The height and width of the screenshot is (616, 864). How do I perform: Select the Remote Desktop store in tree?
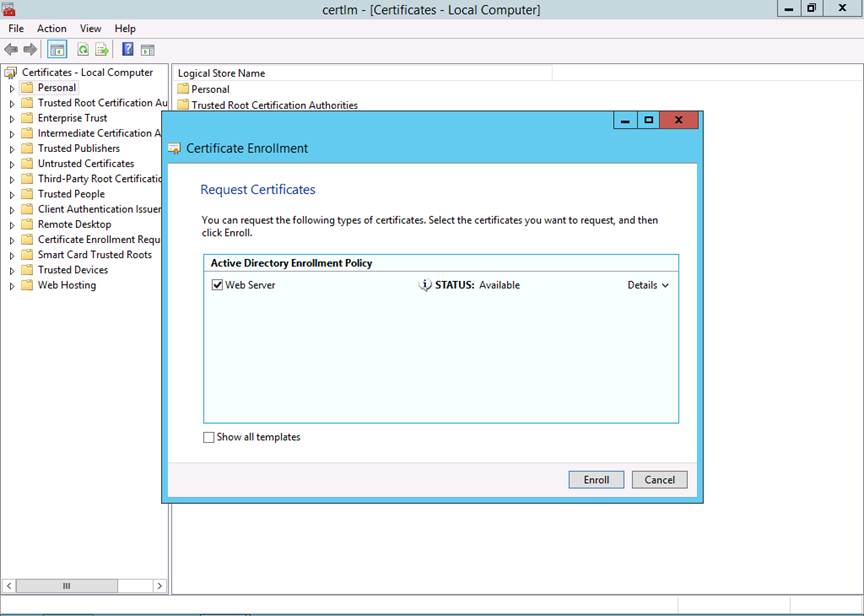74,224
